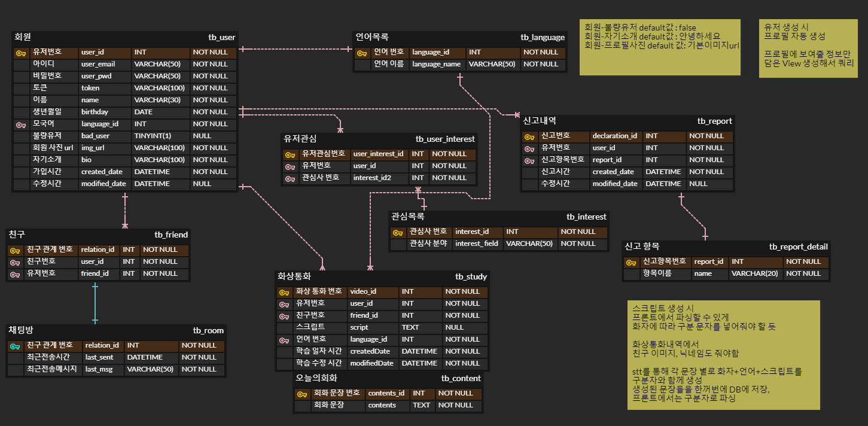This screenshot has width=868, height=426.
Task: Click the 오늘의회화 table label
Action: (x=316, y=378)
